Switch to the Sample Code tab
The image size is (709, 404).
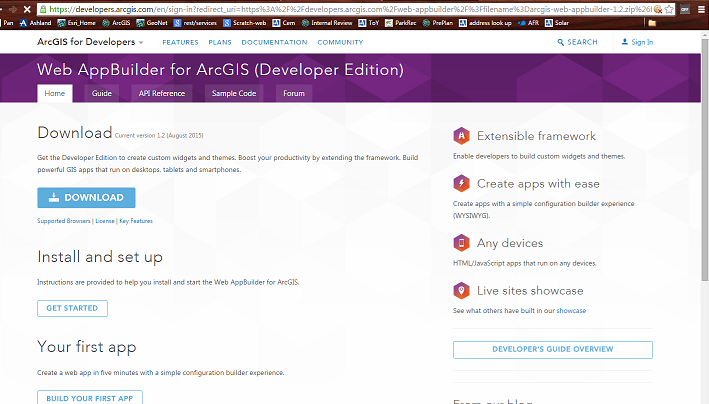coord(234,93)
